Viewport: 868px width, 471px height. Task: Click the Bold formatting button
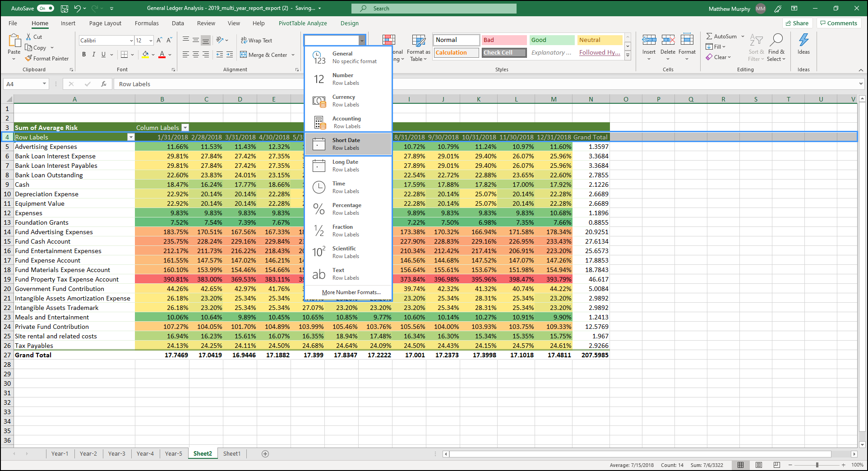[x=84, y=55]
